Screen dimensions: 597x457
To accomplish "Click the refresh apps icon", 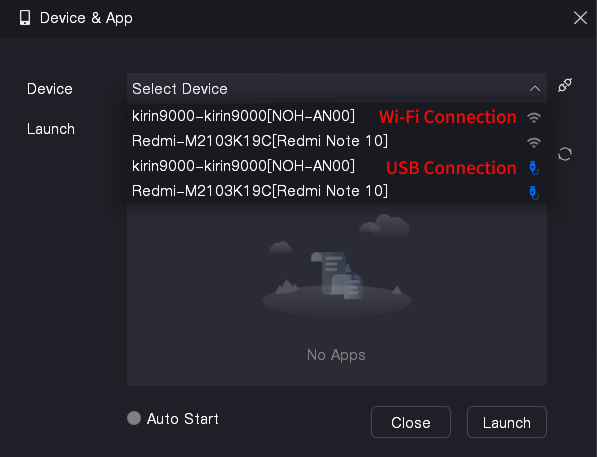I will [565, 154].
